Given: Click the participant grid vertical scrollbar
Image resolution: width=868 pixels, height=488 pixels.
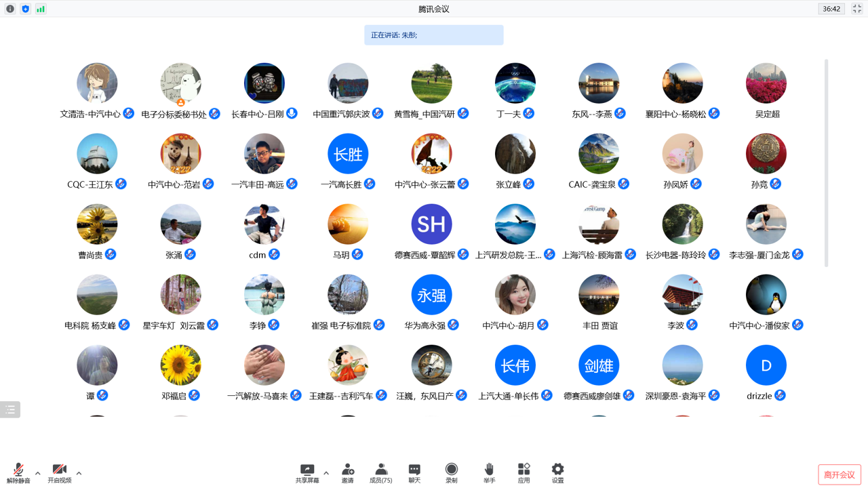Looking at the screenshot, I should [x=826, y=163].
